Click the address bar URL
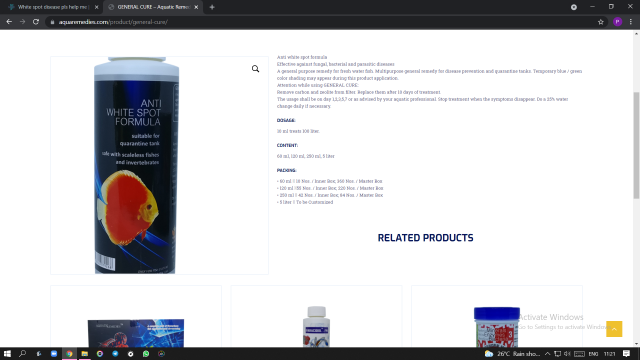Screen dimensions: 640x360 pyautogui.click(x=113, y=22)
